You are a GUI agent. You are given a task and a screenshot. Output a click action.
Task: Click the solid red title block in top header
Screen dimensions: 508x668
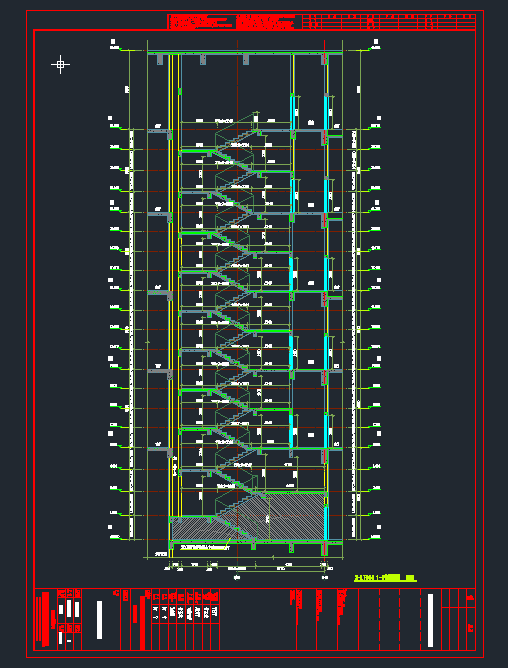(231, 22)
